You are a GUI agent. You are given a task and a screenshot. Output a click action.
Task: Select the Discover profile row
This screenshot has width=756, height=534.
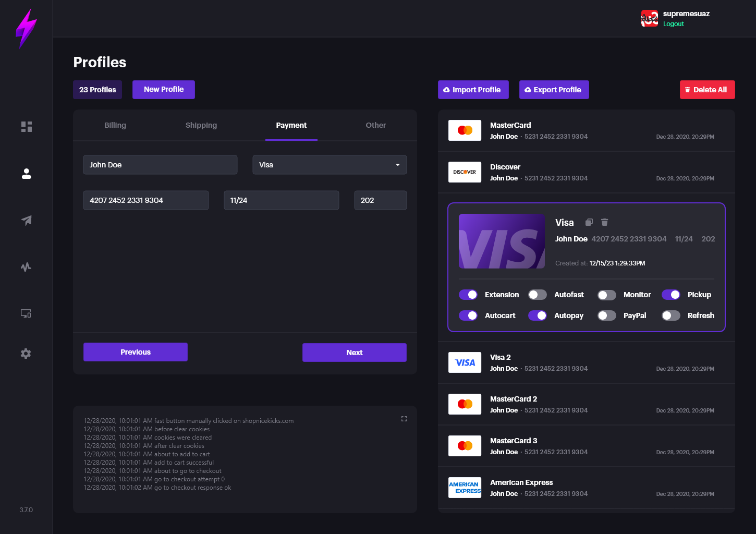587,172
